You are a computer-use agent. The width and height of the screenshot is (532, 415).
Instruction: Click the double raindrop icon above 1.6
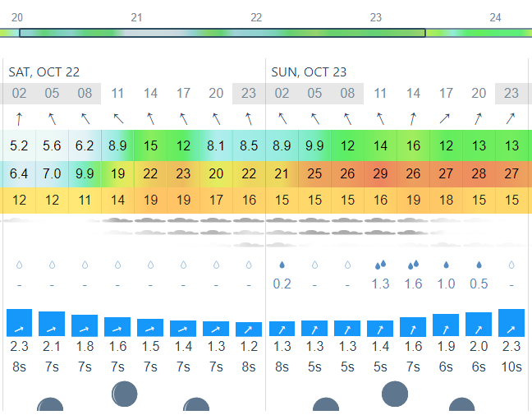click(413, 265)
